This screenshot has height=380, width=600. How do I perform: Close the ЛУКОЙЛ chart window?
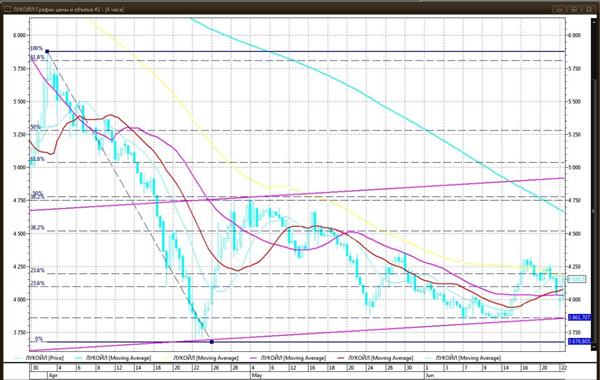[589, 9]
